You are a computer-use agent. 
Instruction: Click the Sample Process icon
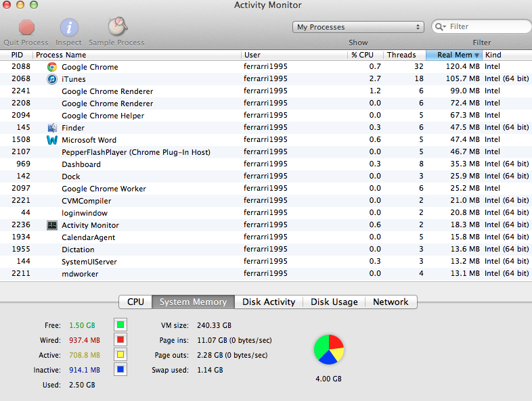pyautogui.click(x=117, y=26)
